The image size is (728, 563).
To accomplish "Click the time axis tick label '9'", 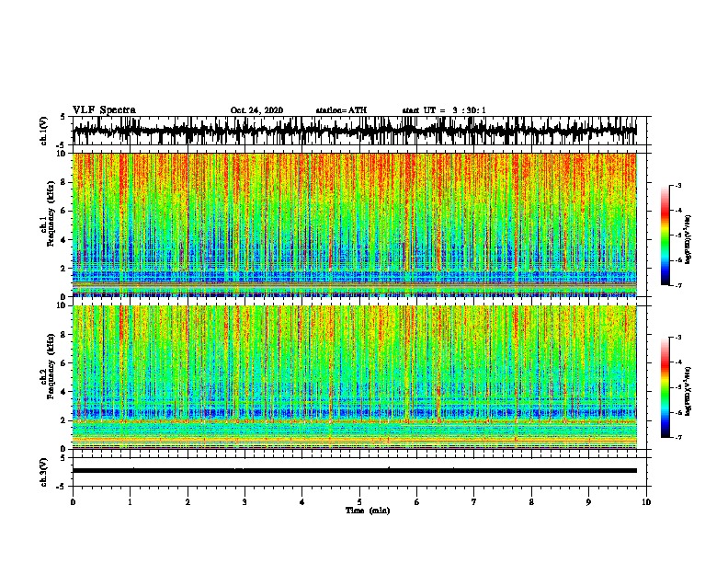I will pyautogui.click(x=588, y=502).
